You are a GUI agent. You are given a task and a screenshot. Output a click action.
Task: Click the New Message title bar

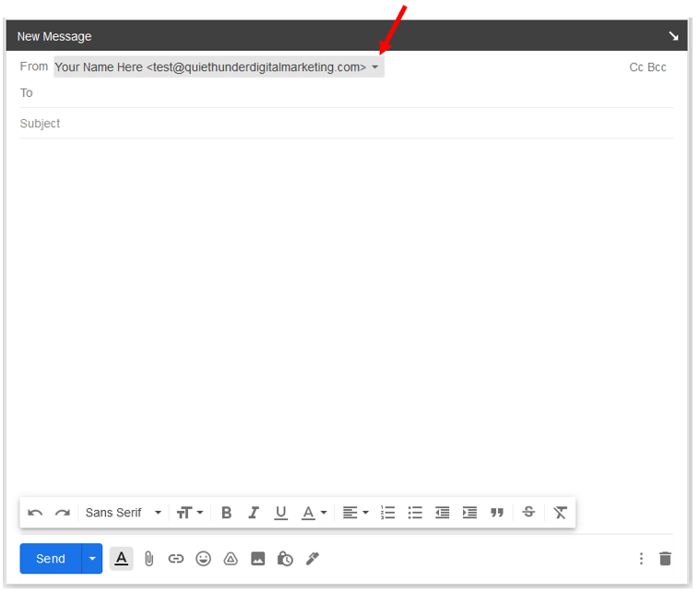coord(347,36)
